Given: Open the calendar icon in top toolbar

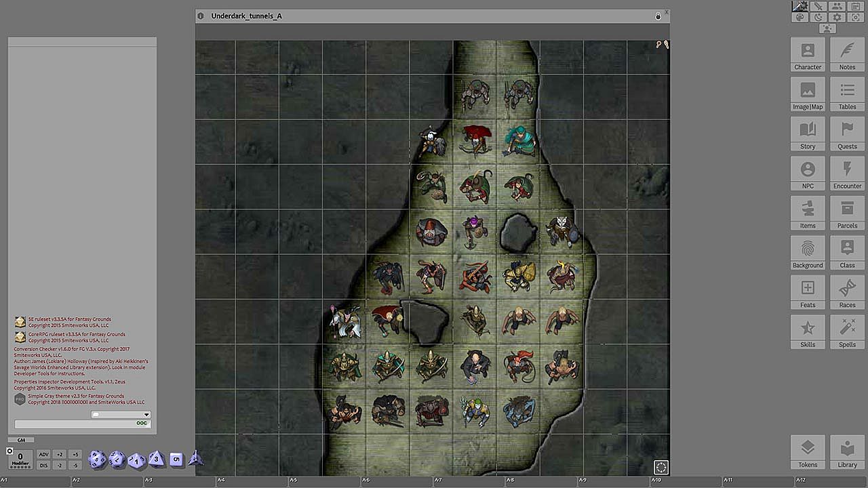Looking at the screenshot, I should [855, 6].
